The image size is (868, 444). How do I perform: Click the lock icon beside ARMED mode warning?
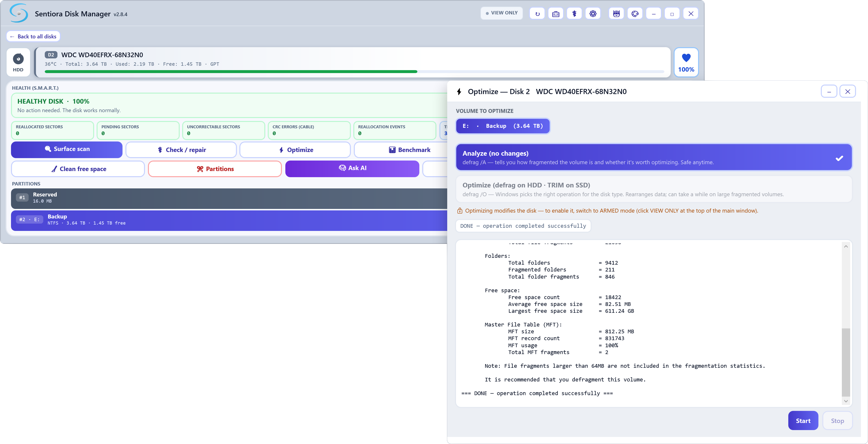coord(460,211)
